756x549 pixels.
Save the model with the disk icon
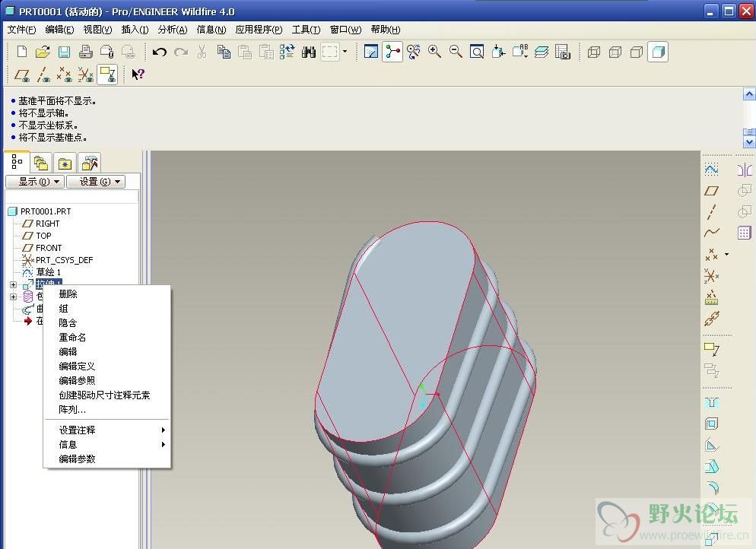64,52
